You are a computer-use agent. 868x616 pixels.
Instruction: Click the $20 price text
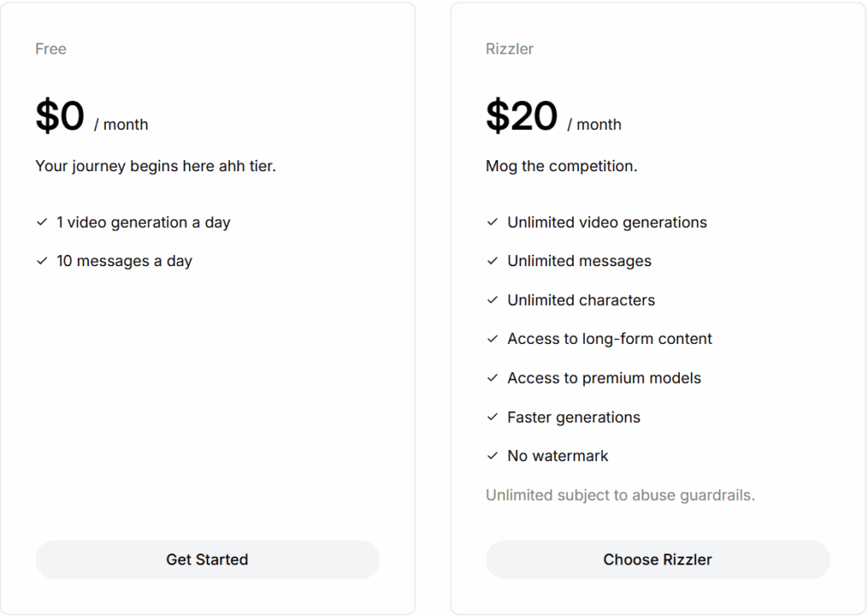pos(521,117)
